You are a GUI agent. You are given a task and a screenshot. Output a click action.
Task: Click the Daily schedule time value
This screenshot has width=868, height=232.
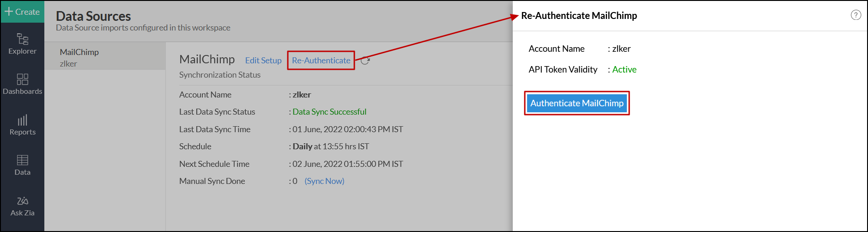[331, 147]
